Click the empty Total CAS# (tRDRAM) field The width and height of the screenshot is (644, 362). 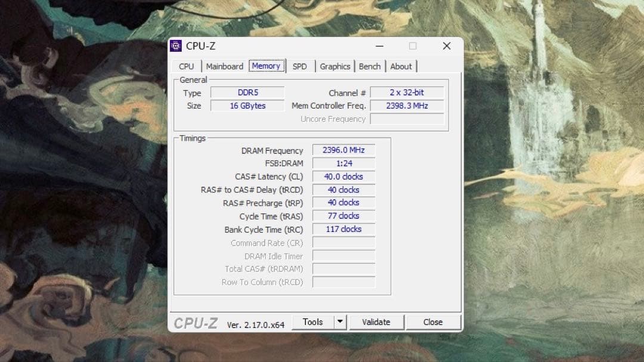[x=344, y=269]
